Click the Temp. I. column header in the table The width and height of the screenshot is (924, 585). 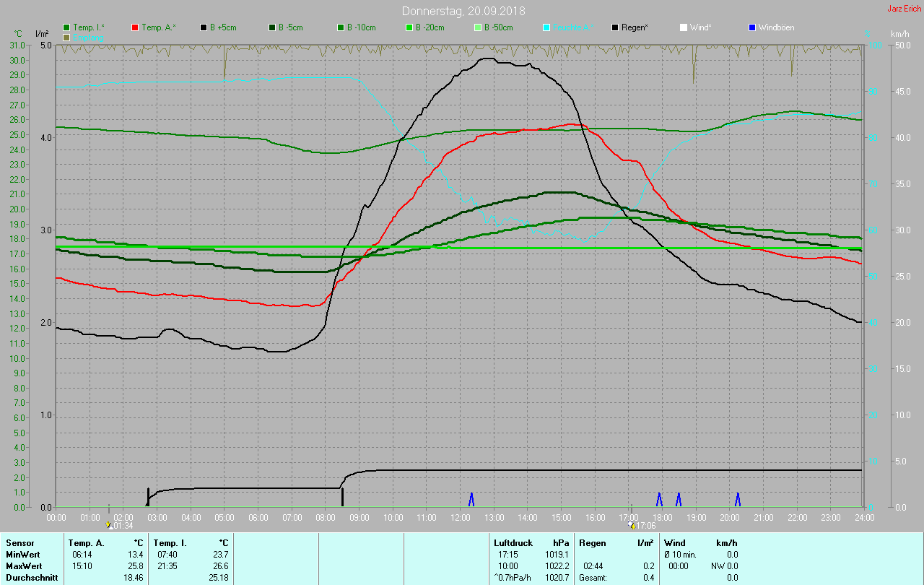tap(170, 542)
